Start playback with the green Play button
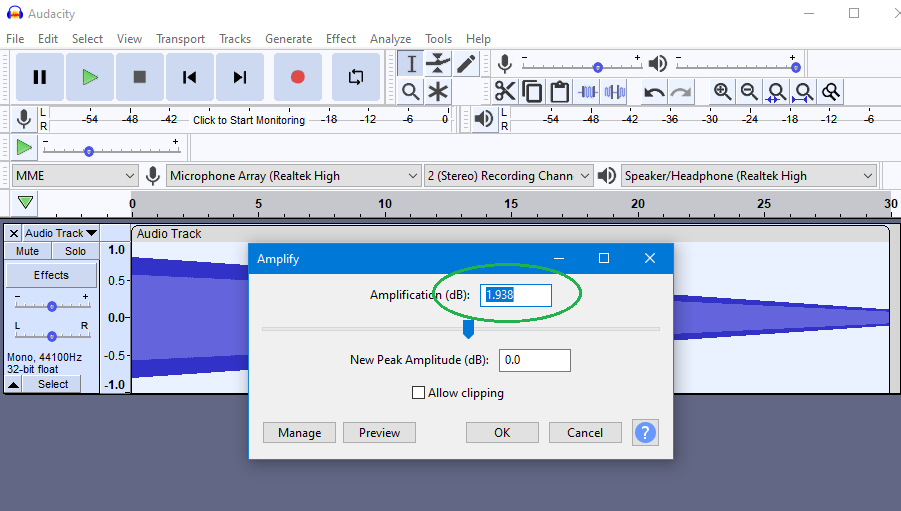Image resolution: width=901 pixels, height=511 pixels. (90, 77)
